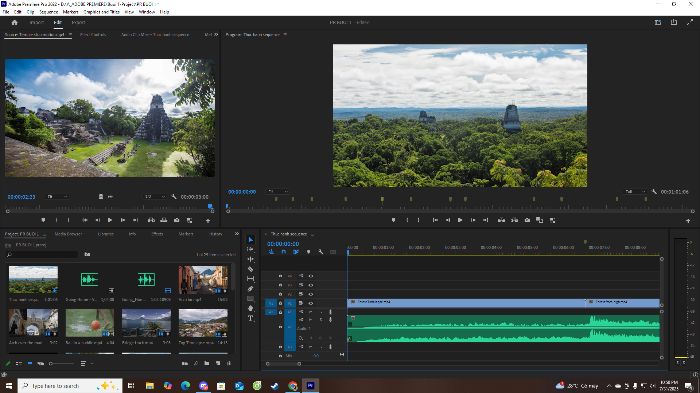Toggle eye visibility for V2 track

coord(311,294)
